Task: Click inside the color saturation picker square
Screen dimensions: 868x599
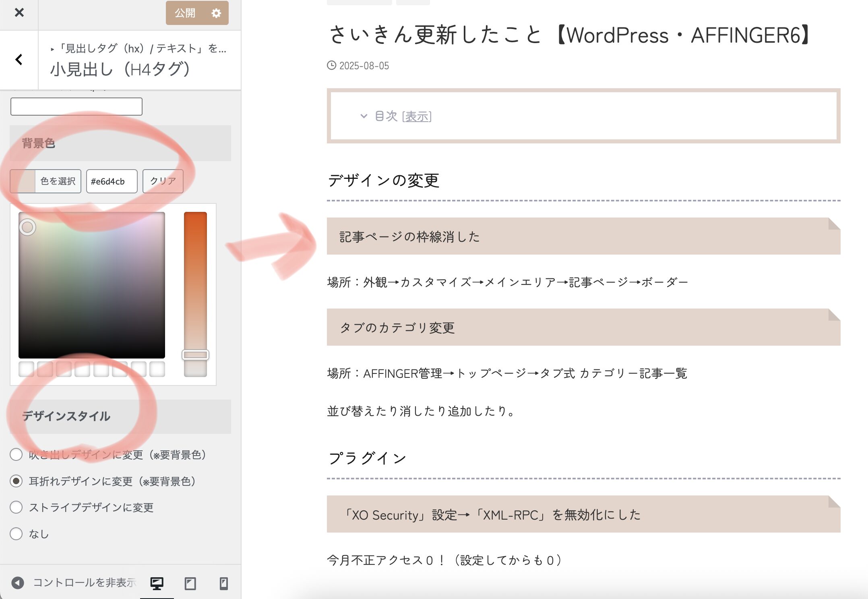Action: pos(92,285)
